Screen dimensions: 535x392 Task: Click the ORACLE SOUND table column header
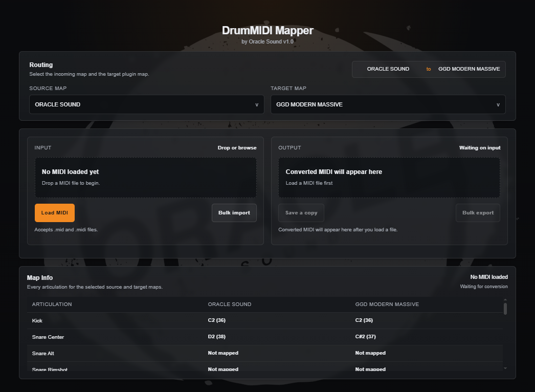click(x=229, y=304)
